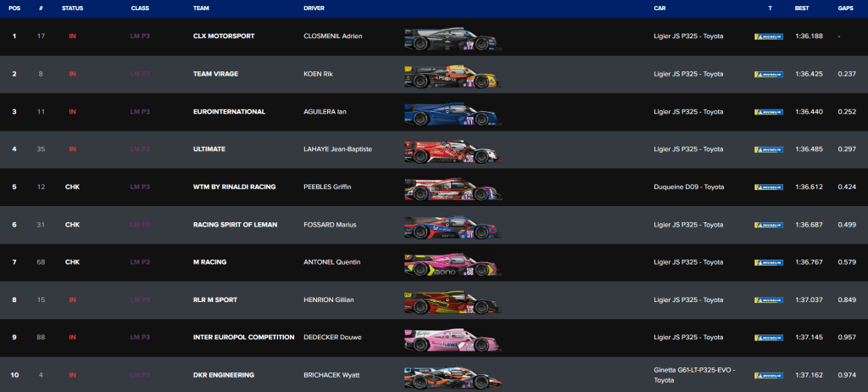Select team name RLR M SPORT
868x392 pixels.
point(214,300)
